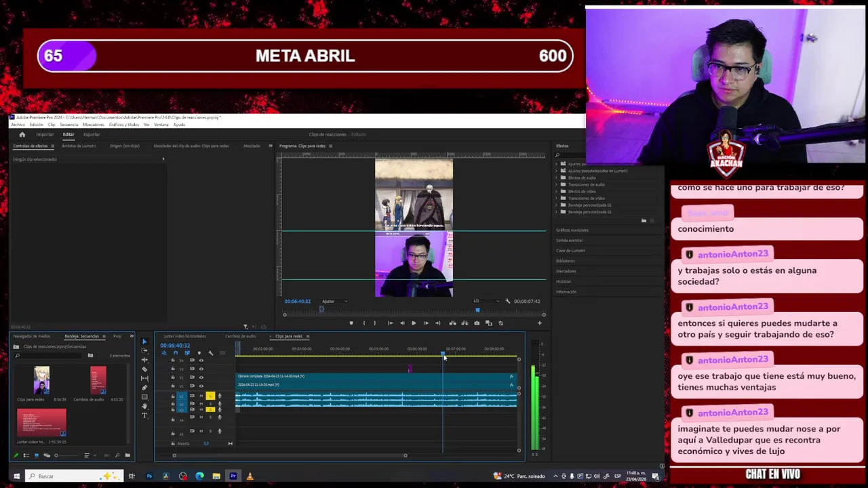Toggle sync lock on track V2
868x488 pixels.
192,377
